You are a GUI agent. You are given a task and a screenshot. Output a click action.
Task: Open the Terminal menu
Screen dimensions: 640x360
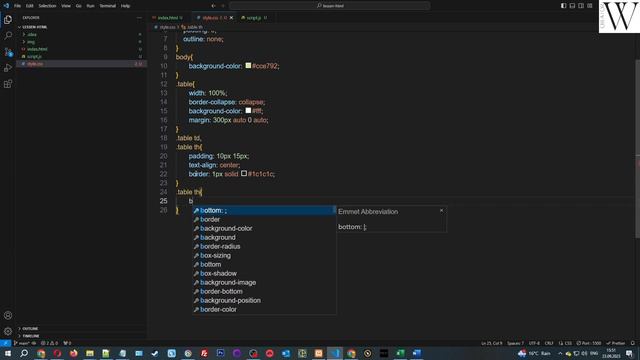(108, 6)
